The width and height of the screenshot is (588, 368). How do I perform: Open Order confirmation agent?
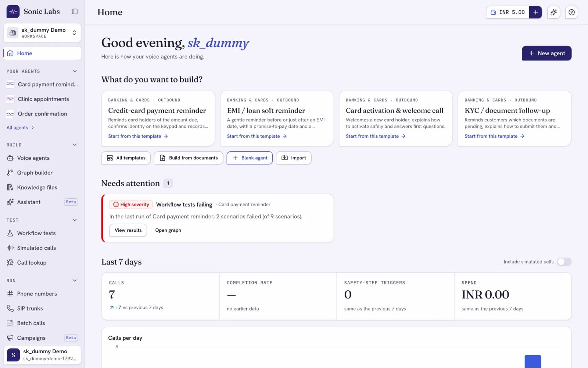[x=42, y=114]
